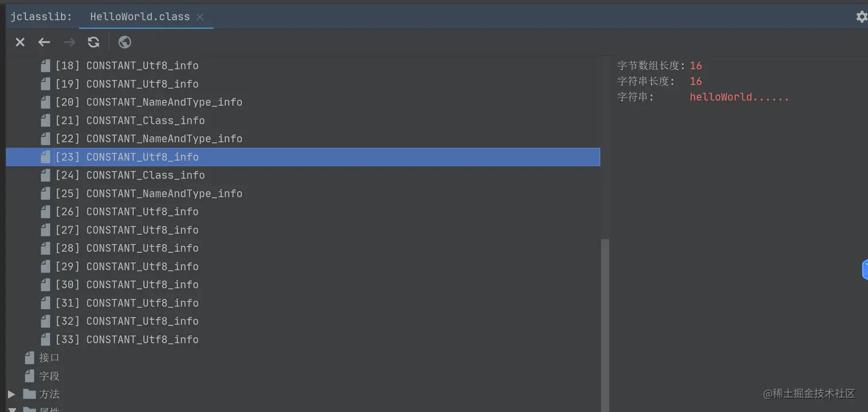868x412 pixels.
Task: Open the settings gear icon
Action: pos(861,17)
